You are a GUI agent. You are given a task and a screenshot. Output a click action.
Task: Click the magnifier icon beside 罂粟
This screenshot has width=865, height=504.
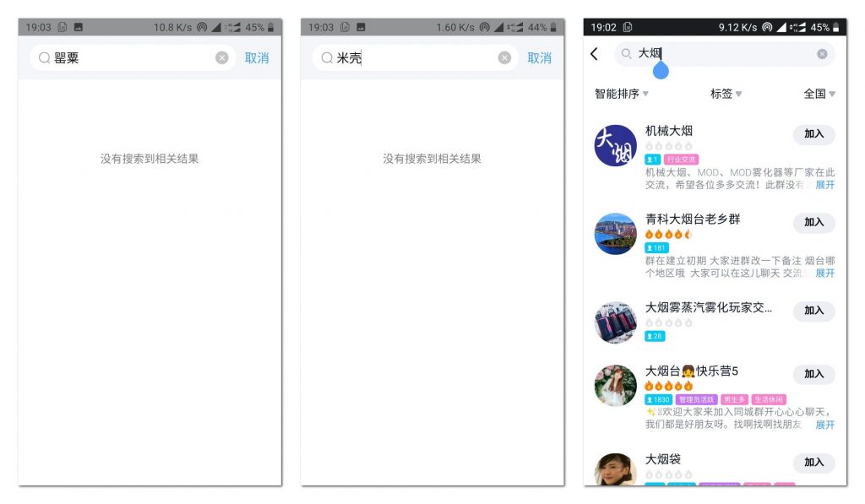[44, 58]
